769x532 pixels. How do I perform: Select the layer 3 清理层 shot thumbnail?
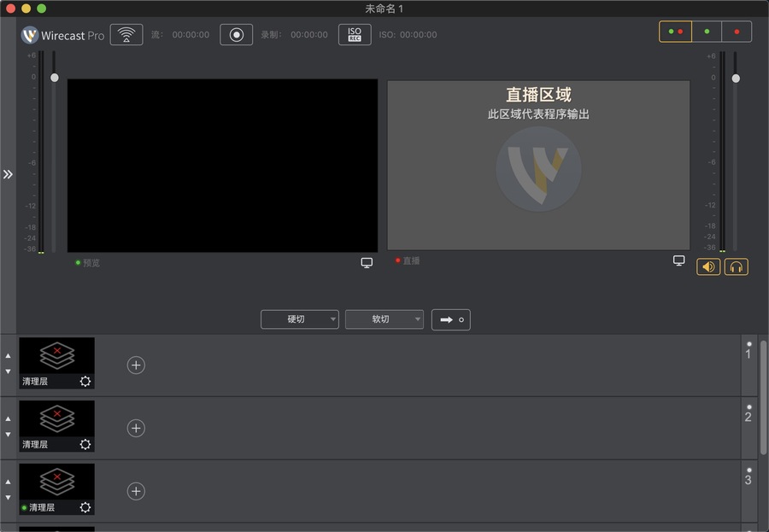pyautogui.click(x=57, y=488)
